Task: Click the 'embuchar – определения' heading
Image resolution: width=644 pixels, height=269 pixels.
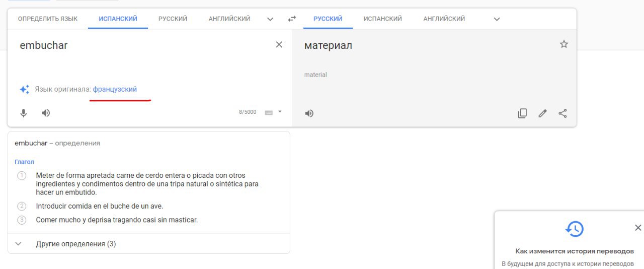Action: tap(57, 143)
